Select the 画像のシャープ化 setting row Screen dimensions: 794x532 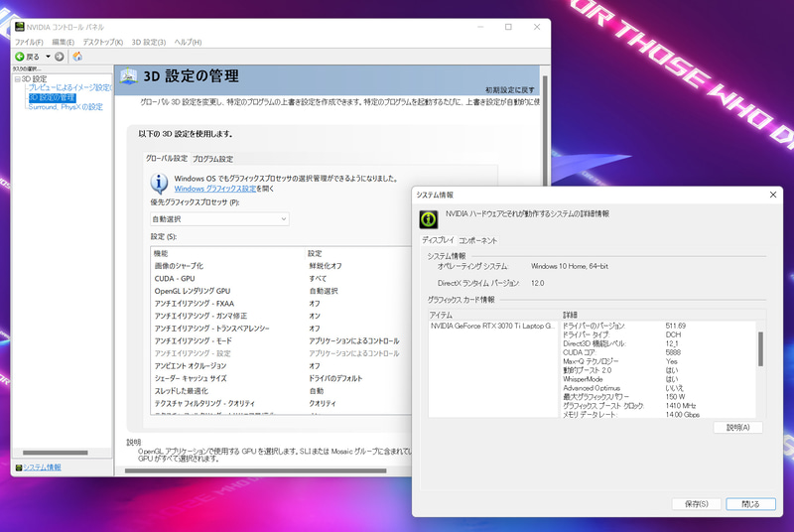click(x=281, y=266)
